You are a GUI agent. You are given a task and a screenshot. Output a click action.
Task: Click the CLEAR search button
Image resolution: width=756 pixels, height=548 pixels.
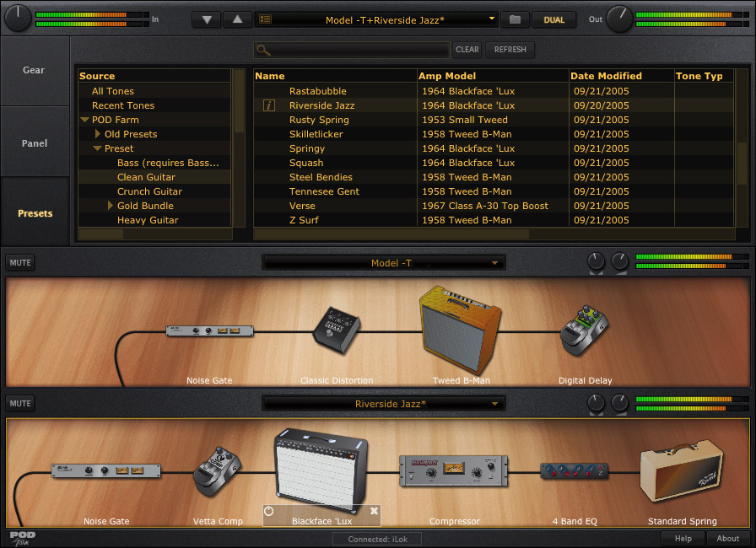[467, 50]
